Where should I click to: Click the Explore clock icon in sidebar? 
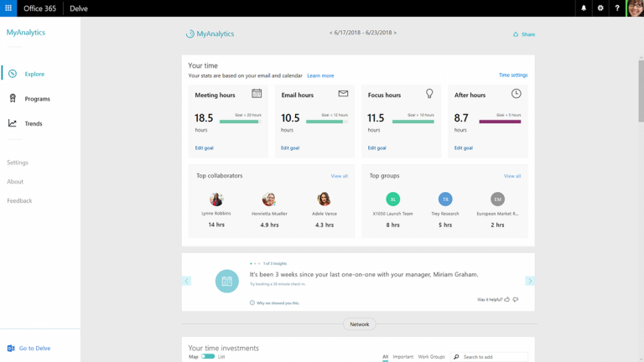pos(13,74)
